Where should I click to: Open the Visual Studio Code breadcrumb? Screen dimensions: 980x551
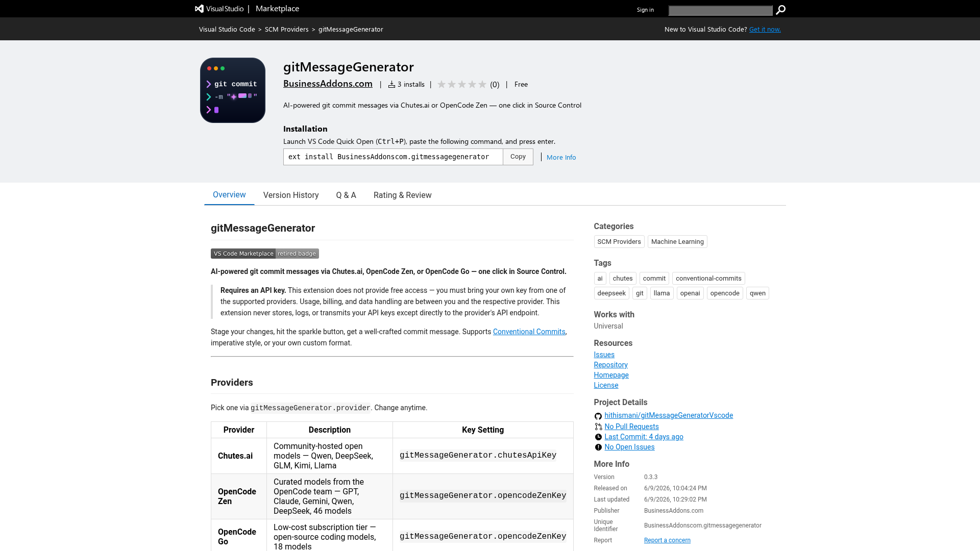[227, 29]
